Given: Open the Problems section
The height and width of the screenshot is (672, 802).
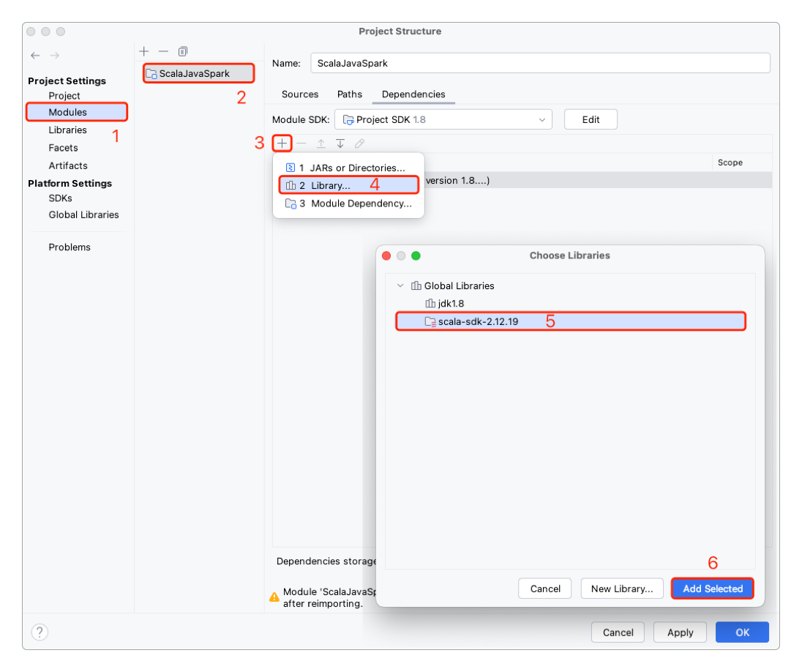Looking at the screenshot, I should pyautogui.click(x=69, y=247).
